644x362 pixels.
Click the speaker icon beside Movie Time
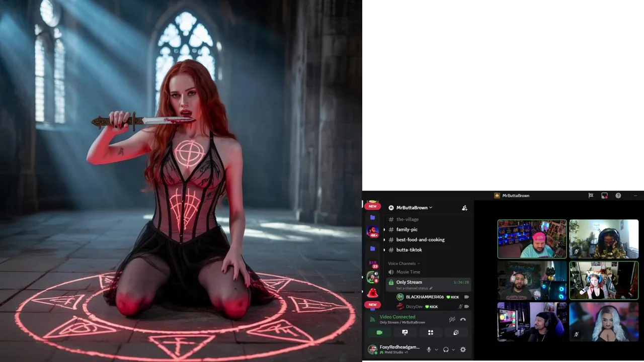(391, 272)
